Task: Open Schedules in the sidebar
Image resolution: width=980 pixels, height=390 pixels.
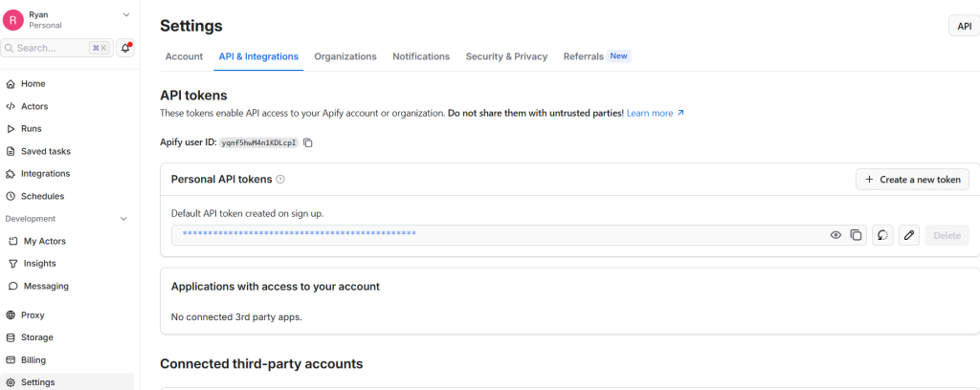Action: tap(42, 196)
